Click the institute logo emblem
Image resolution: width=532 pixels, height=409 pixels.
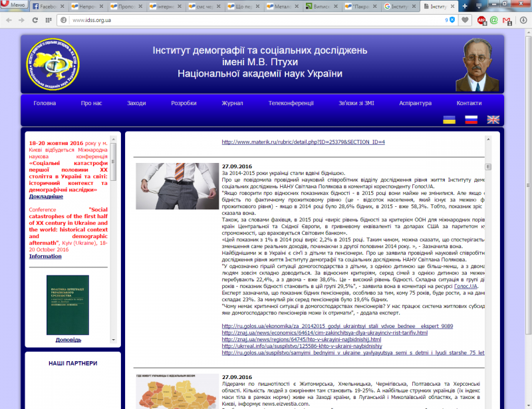[53, 65]
